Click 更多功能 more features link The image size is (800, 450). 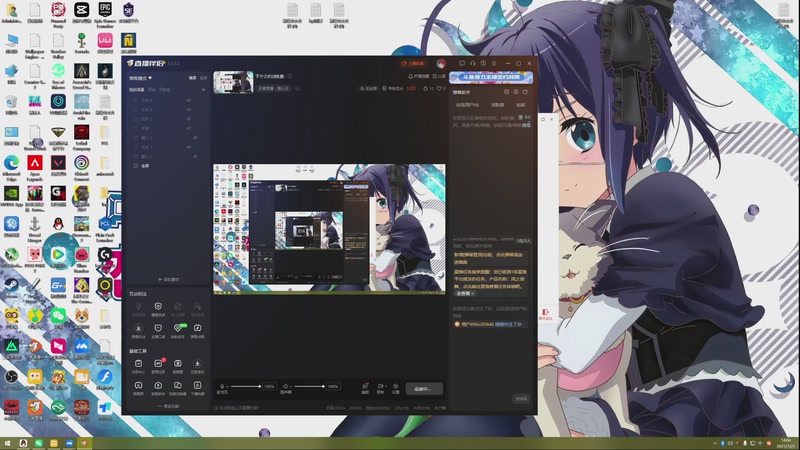pyautogui.click(x=168, y=406)
